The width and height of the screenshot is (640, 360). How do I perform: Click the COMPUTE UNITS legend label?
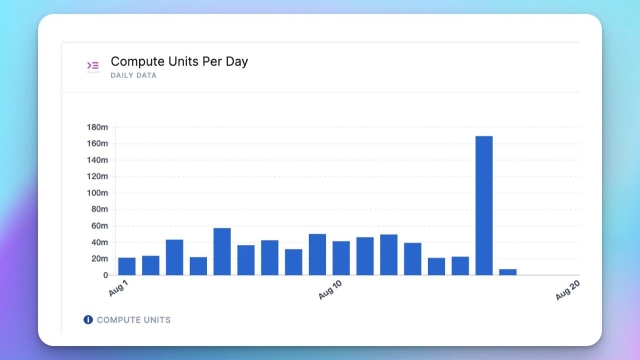(133, 320)
